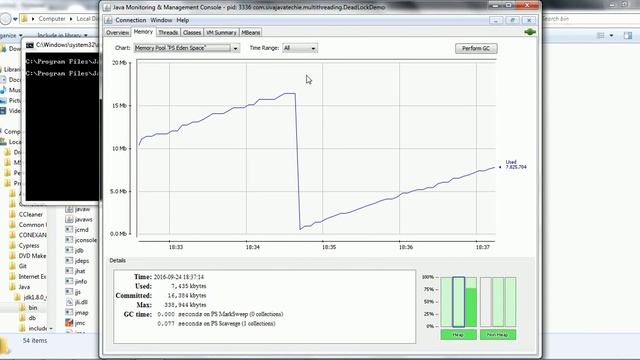This screenshot has width=640, height=360.
Task: Click the Explorer search box
Action: (591, 19)
